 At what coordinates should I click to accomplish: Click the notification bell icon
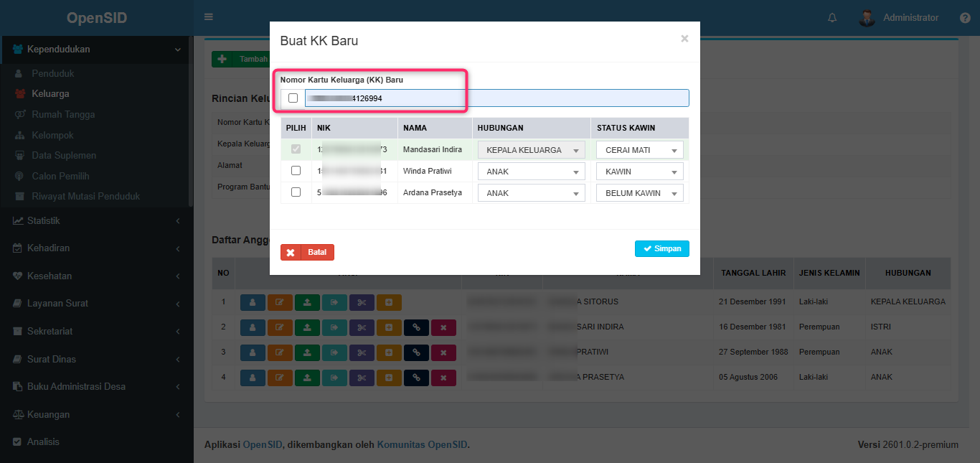point(832,18)
